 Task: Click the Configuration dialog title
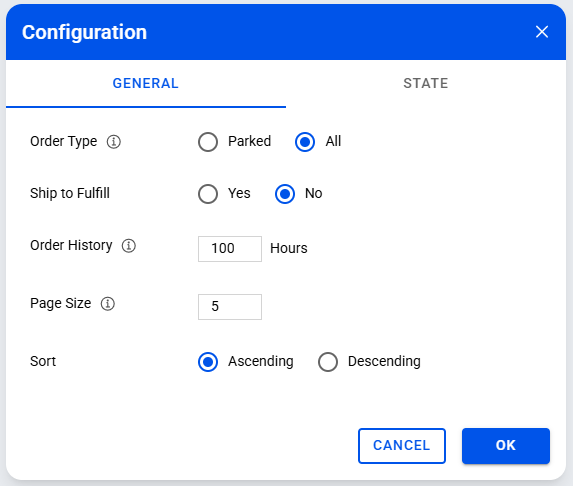pos(84,32)
